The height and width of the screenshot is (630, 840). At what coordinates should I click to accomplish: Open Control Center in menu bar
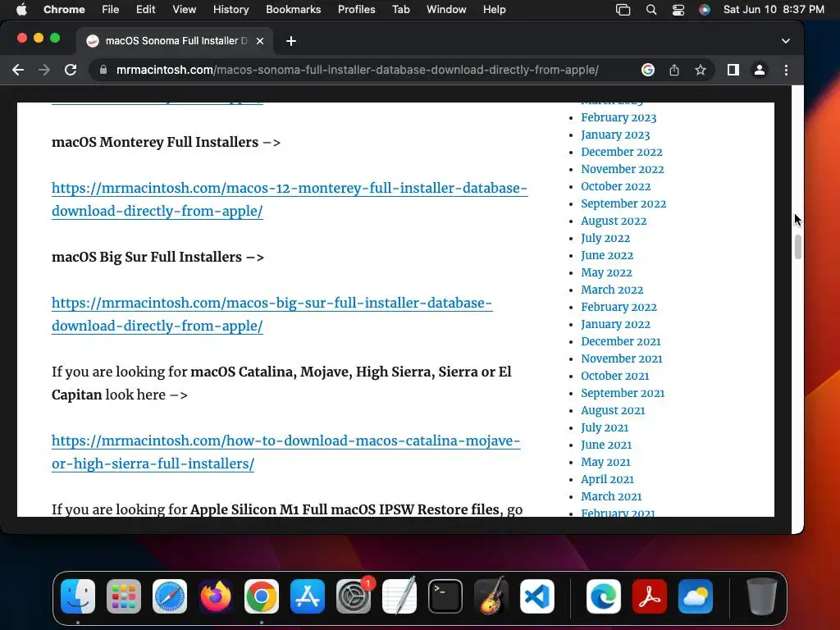click(x=678, y=10)
